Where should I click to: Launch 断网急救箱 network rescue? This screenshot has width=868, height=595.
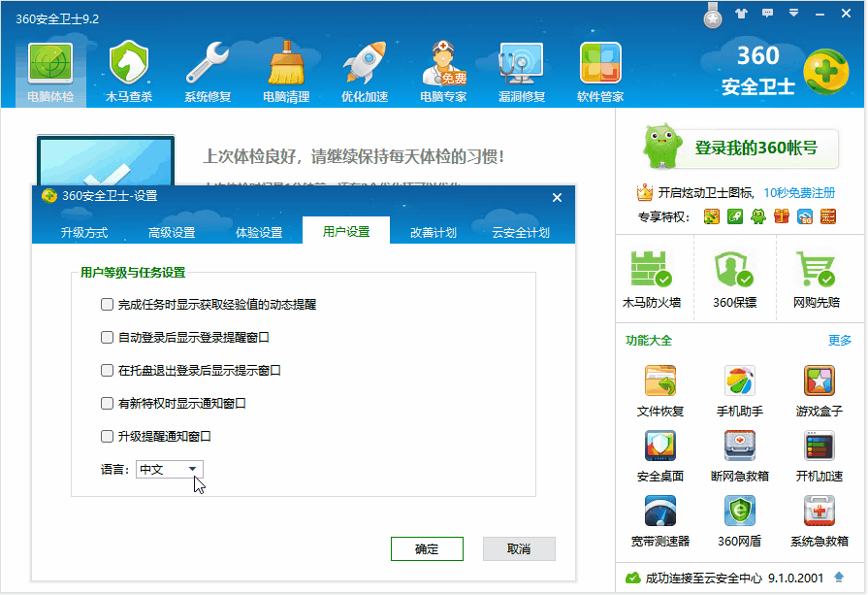point(740,455)
